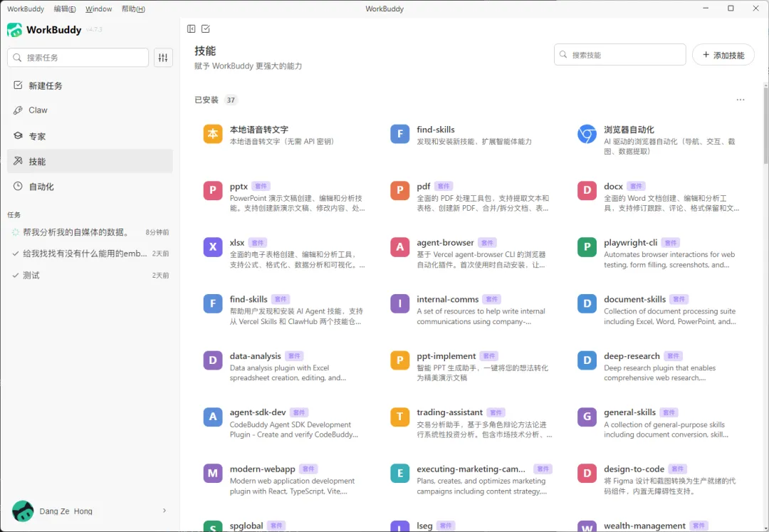Image resolution: width=769 pixels, height=532 pixels.
Task: Open the 浏览器自动化 Chrome icon
Action: (587, 133)
